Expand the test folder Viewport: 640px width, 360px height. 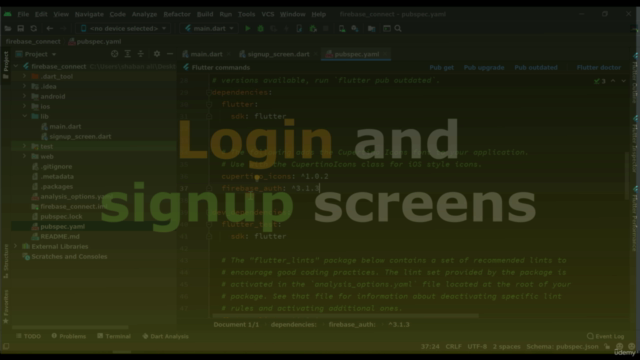pyautogui.click(x=24, y=146)
